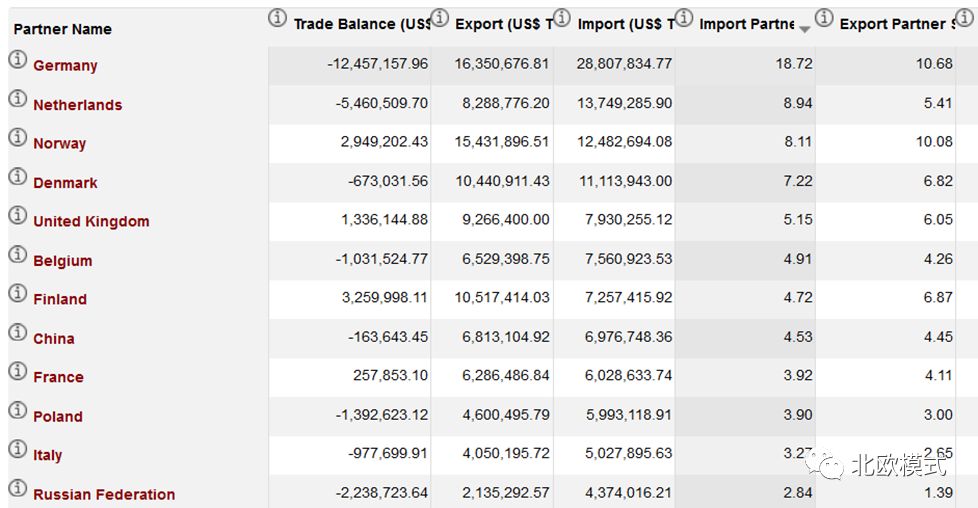
Task: Click info icon next to Trade Balance header
Action: [x=278, y=19]
